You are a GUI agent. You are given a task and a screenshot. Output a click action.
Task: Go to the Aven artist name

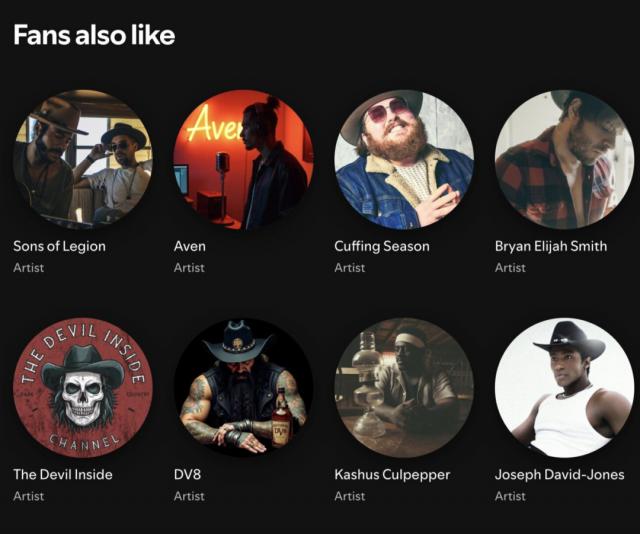[190, 247]
